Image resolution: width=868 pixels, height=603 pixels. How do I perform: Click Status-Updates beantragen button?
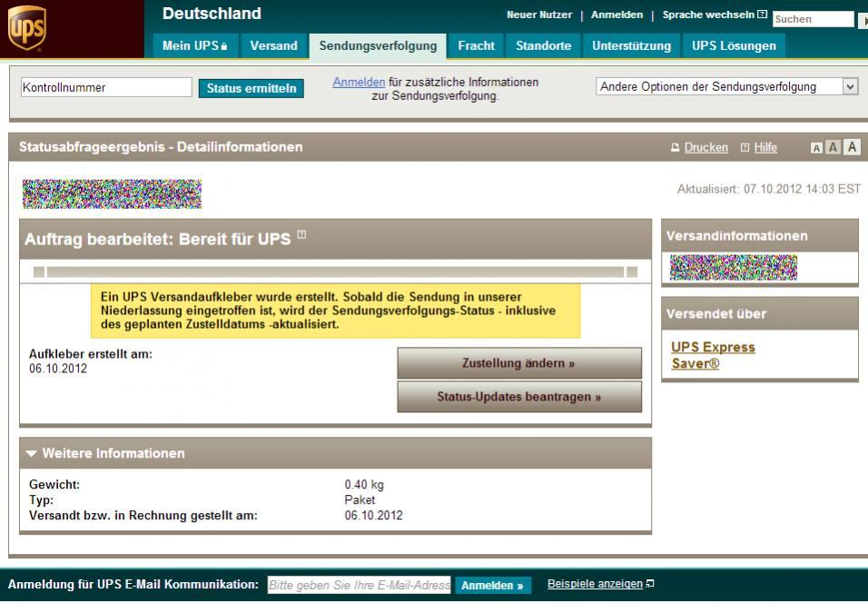pos(519,397)
